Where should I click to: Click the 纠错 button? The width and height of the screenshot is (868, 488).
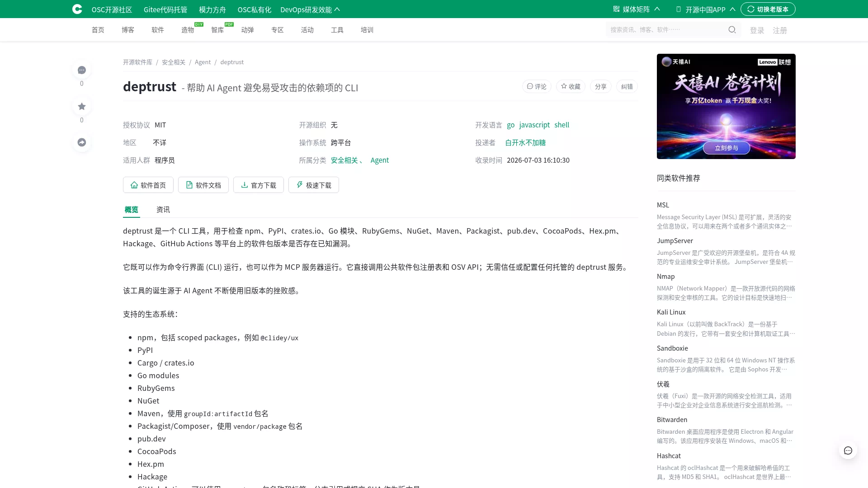point(627,86)
